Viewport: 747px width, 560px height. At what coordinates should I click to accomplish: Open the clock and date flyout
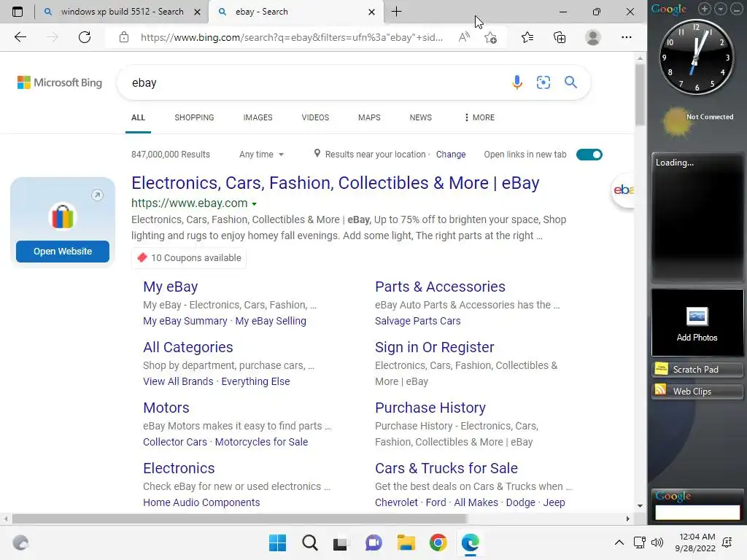tap(695, 542)
